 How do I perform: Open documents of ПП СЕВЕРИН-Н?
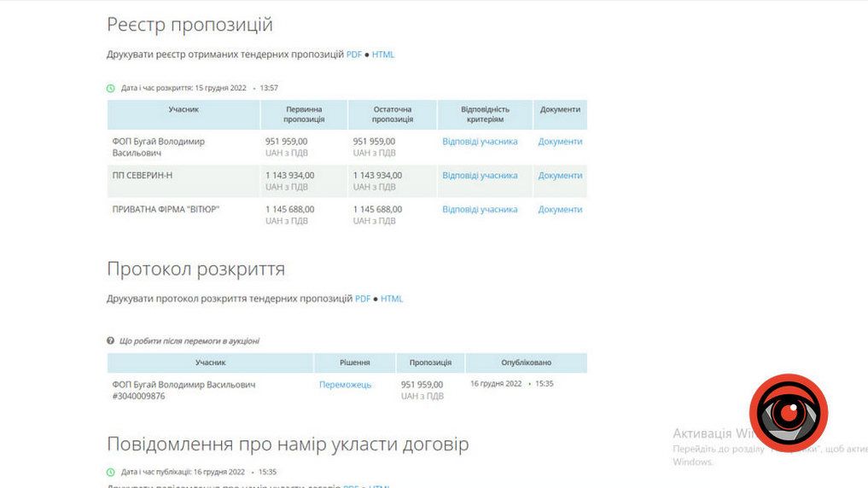(x=560, y=175)
